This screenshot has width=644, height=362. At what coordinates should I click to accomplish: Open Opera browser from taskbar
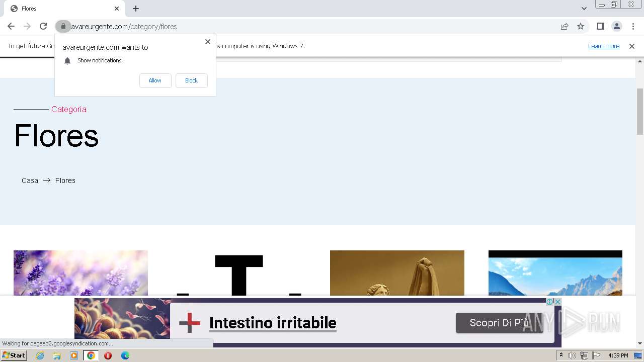click(x=108, y=355)
